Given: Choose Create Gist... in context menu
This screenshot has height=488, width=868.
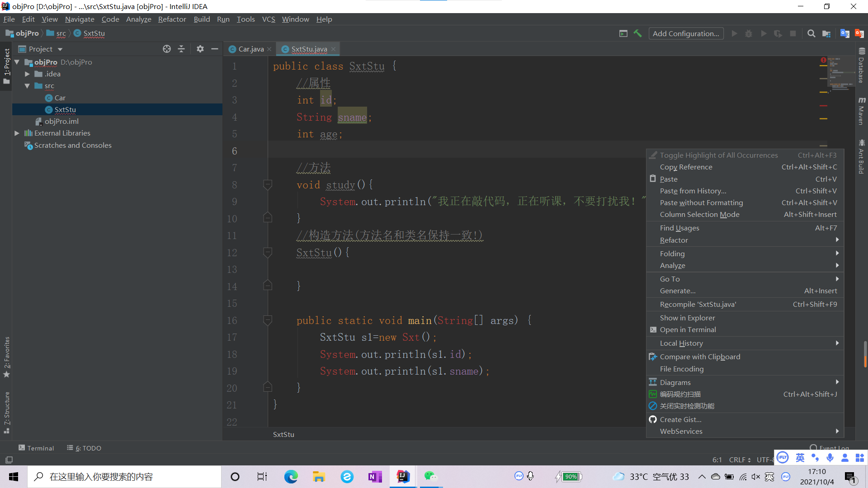Looking at the screenshot, I should click(x=745, y=419).
